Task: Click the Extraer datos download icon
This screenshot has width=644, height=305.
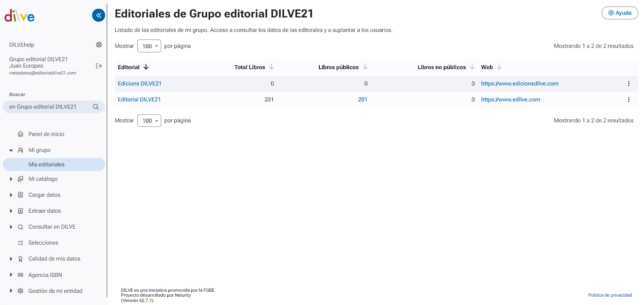Action: click(20, 211)
